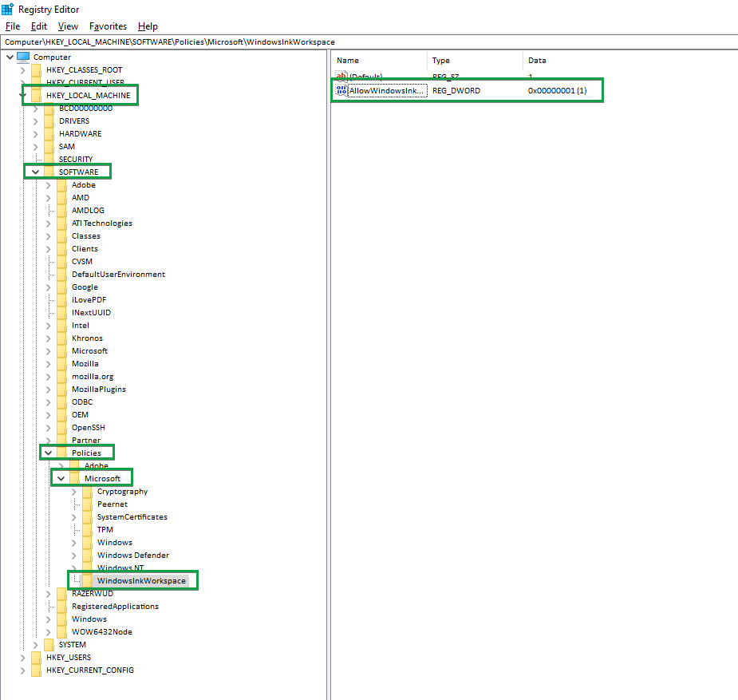Click the Policies key folder icon

(61, 453)
